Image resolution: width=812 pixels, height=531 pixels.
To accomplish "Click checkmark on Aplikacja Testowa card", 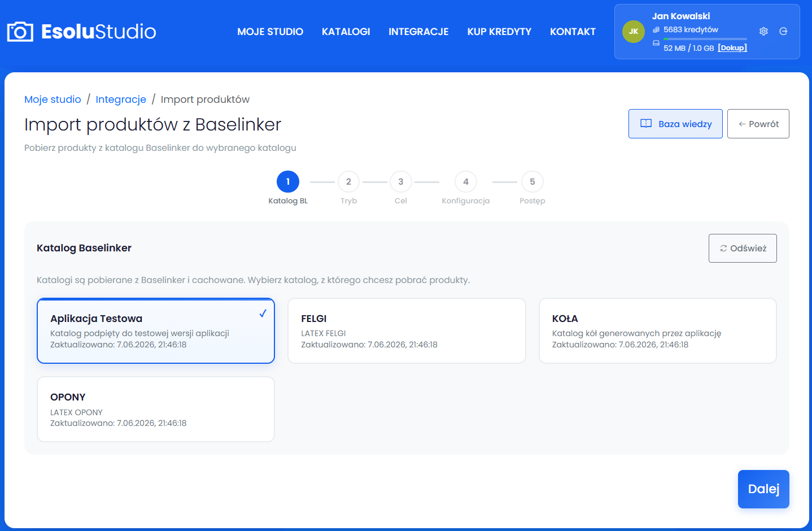I will [263, 314].
